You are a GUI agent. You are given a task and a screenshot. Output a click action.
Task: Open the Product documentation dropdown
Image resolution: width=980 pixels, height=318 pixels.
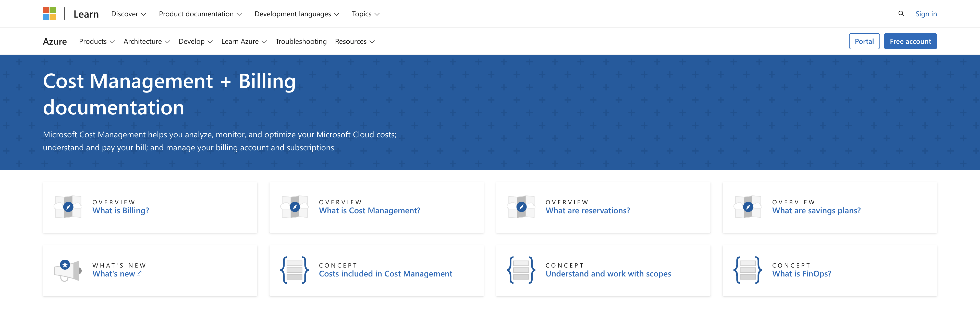[200, 14]
